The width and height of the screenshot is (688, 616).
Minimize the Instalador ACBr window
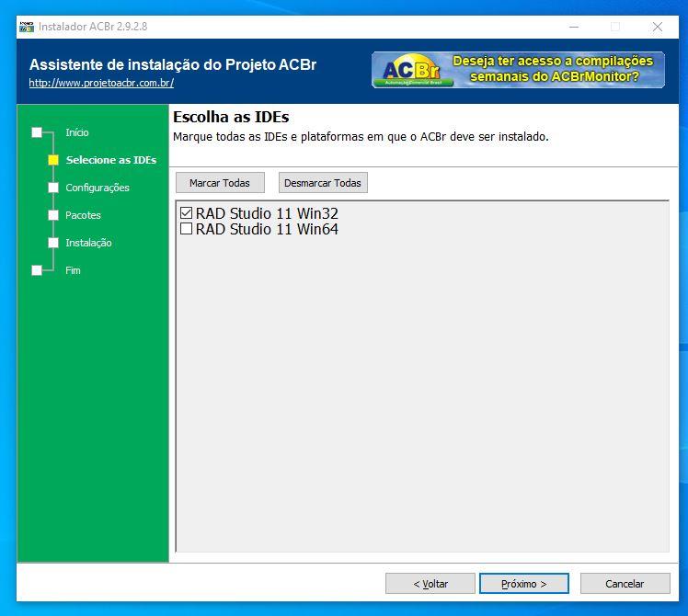[x=574, y=27]
